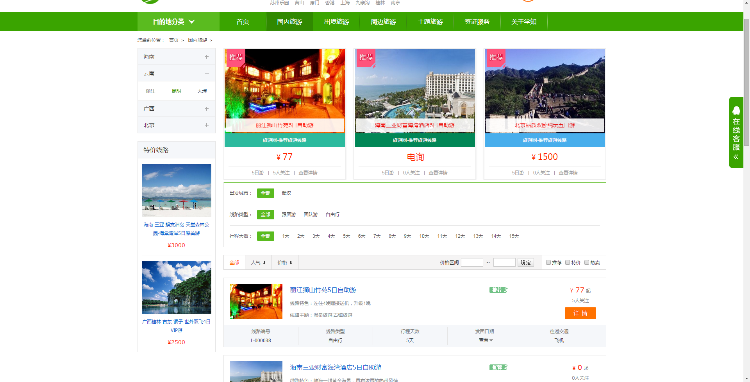The image size is (750, 382).
Task: Open Guilin karst photo in sidebar
Action: [176, 287]
